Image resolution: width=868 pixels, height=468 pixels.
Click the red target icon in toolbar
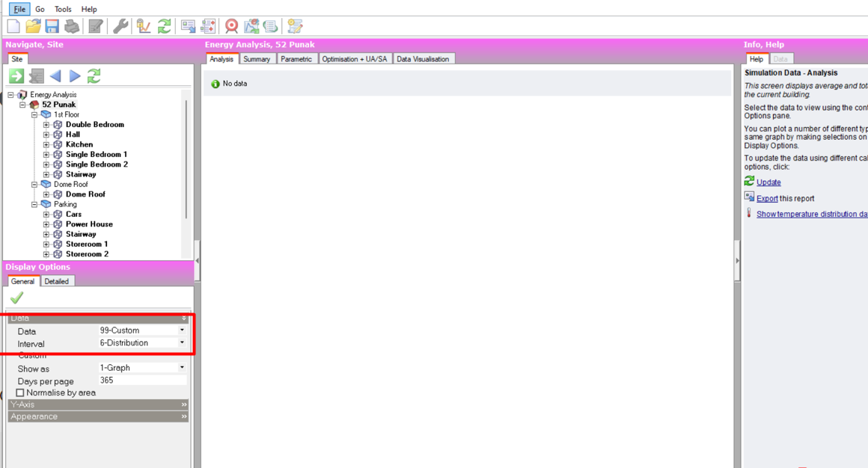click(x=231, y=26)
